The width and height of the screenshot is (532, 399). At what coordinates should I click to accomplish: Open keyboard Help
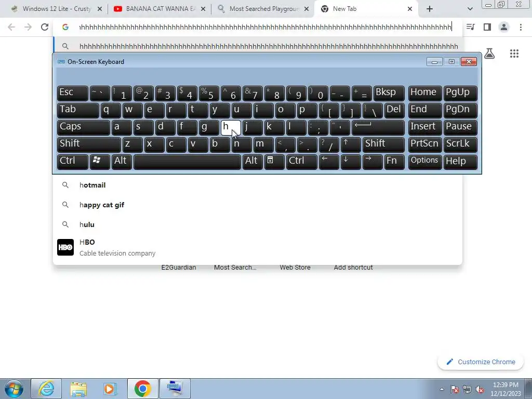460,161
